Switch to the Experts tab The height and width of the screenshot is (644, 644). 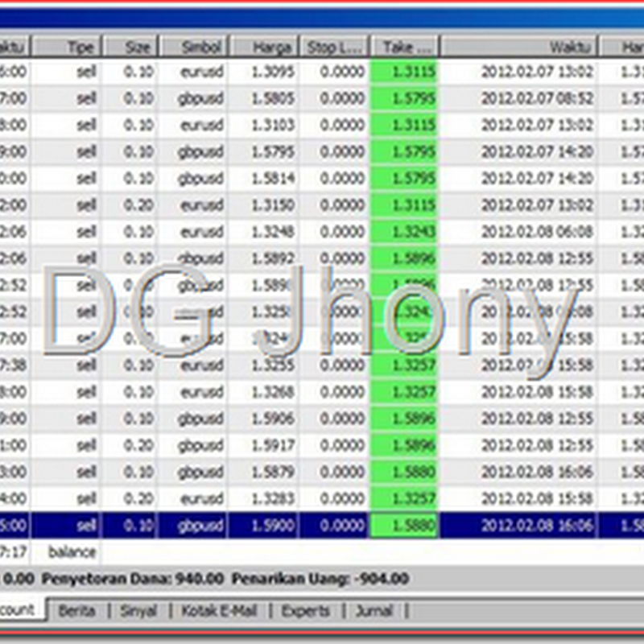(x=306, y=610)
